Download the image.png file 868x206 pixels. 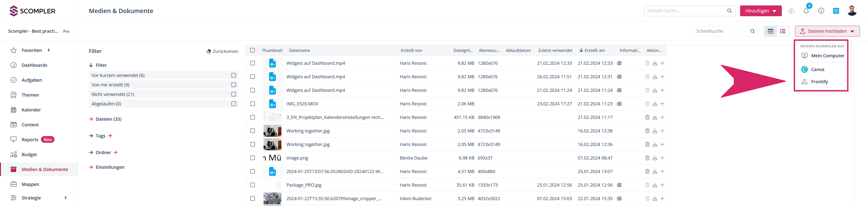tap(655, 158)
